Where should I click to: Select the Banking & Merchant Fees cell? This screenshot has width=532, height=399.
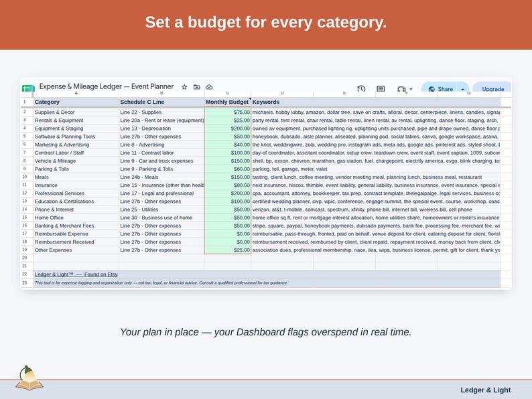pos(76,226)
